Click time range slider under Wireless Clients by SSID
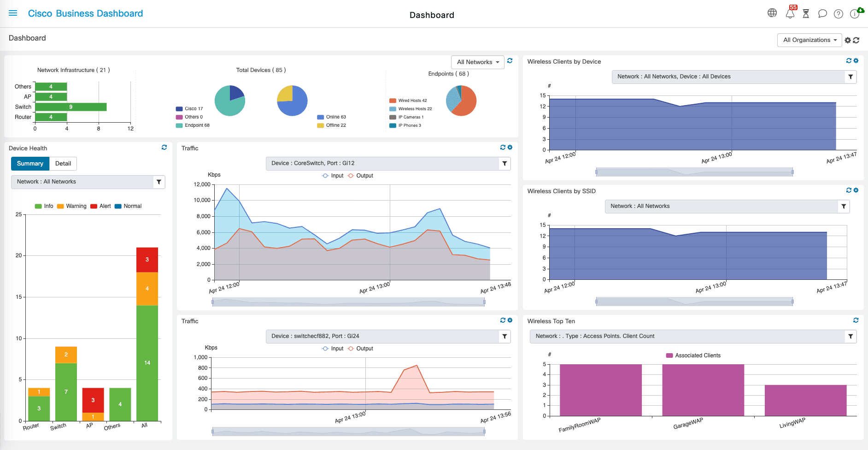Viewport: 868px width, 450px height. 694,302
